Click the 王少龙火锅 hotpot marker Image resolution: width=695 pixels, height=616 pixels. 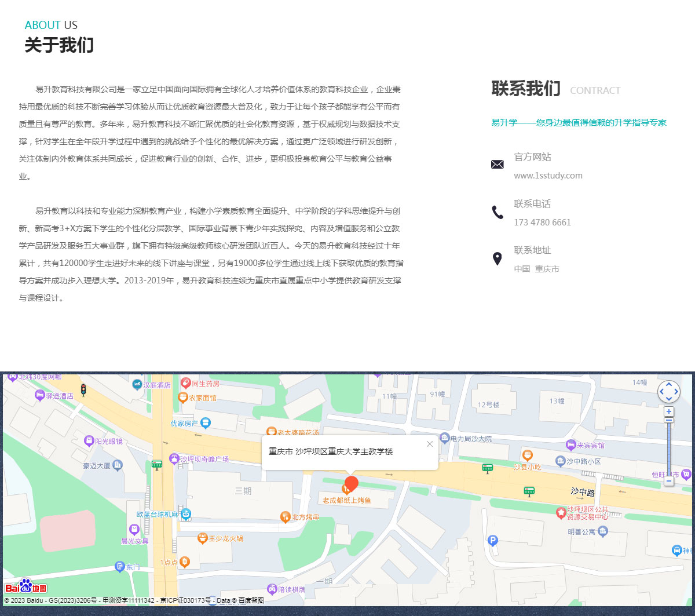click(202, 538)
